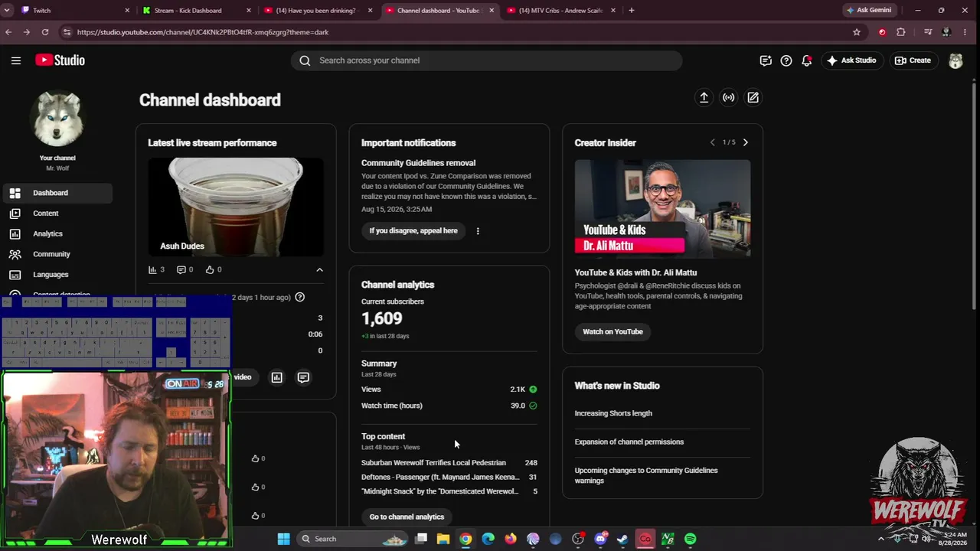Open the browser extensions puzzle icon

pyautogui.click(x=900, y=32)
